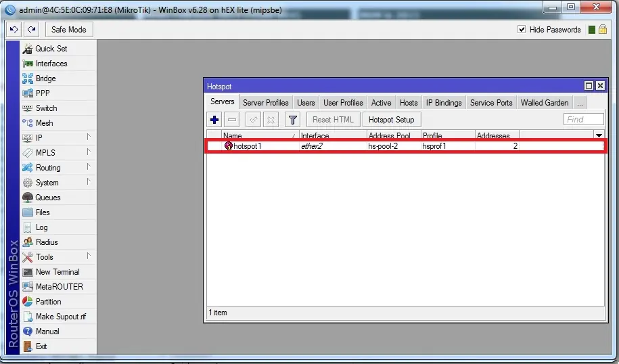Sort by the Addresses column header

point(497,135)
